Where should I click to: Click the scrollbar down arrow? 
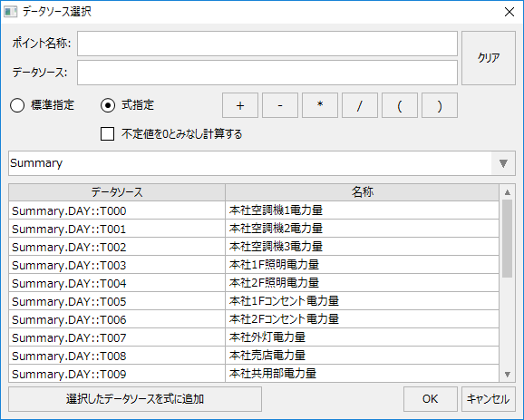point(508,374)
